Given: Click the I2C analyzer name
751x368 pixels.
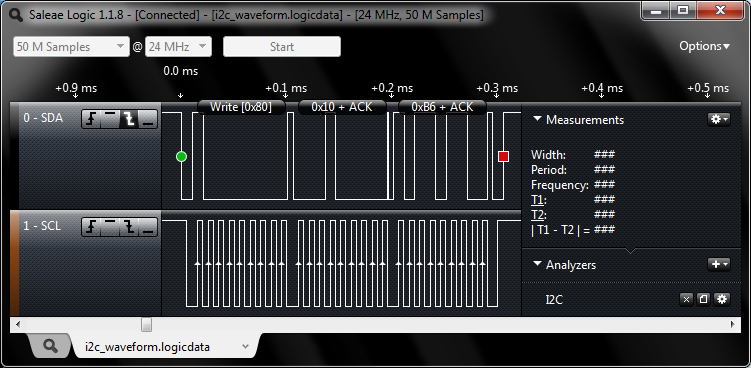Looking at the screenshot, I should [x=554, y=299].
